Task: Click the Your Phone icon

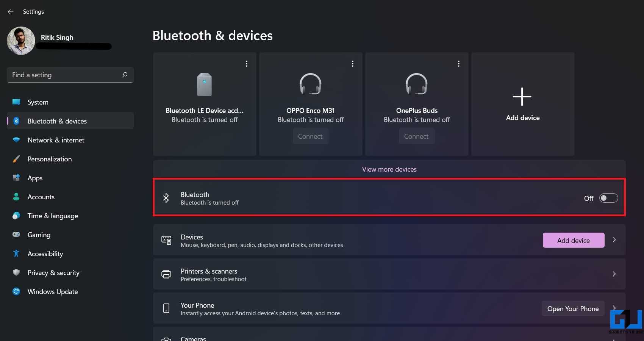Action: [166, 308]
